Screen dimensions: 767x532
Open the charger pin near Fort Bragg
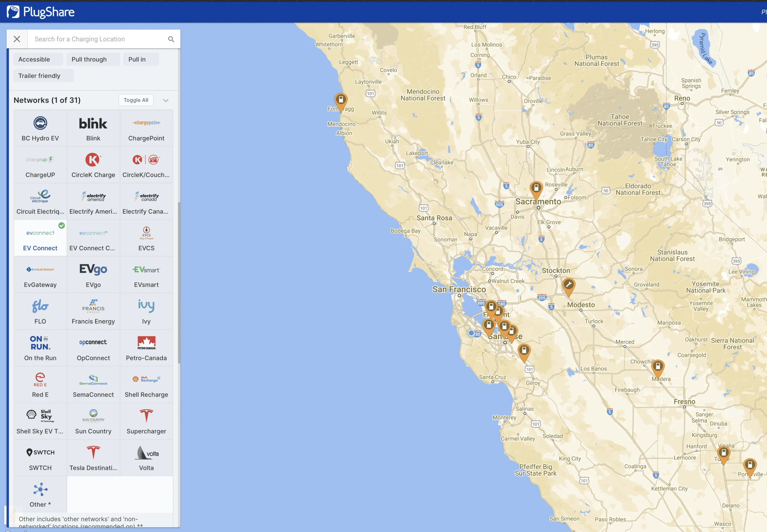point(341,101)
